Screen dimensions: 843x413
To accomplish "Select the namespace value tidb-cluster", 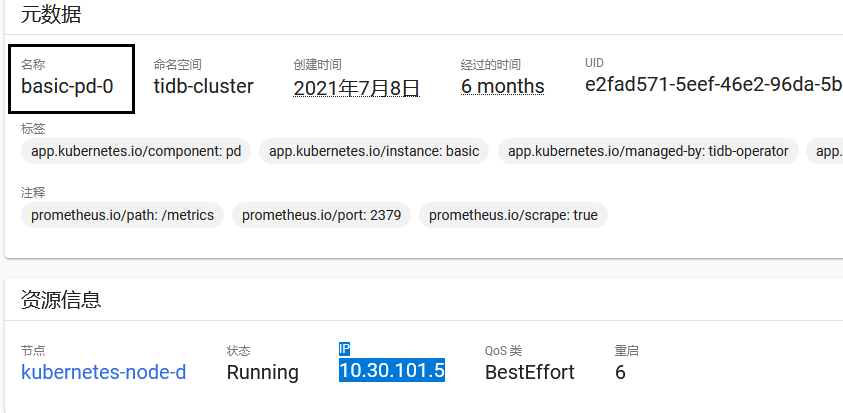I will 203,86.
